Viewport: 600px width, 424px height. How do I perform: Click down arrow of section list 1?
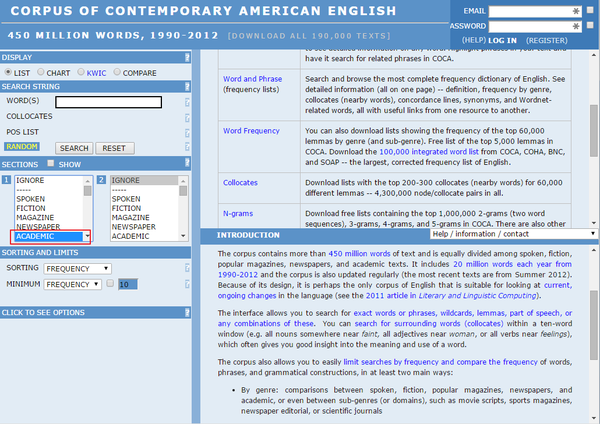click(88, 236)
